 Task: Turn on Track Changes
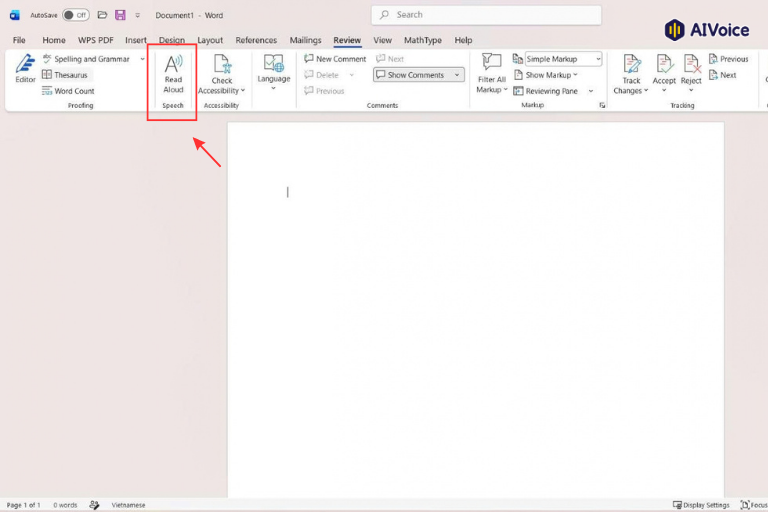[631, 74]
